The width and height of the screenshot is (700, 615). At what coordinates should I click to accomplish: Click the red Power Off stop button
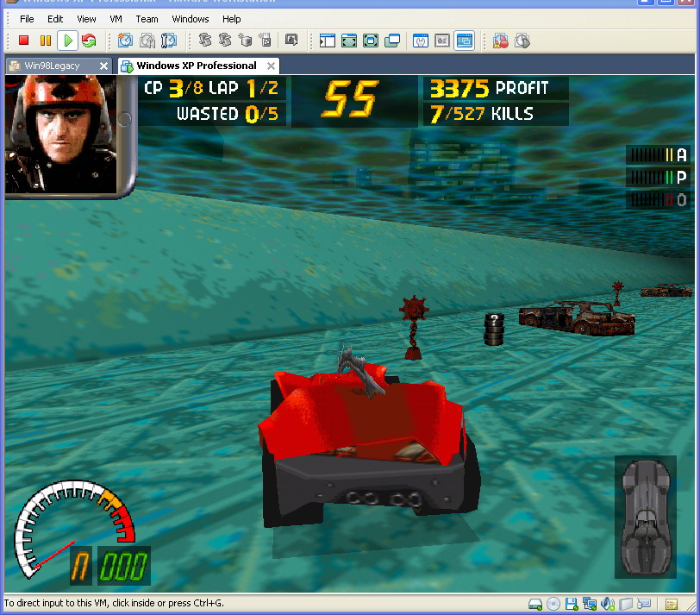[23, 41]
